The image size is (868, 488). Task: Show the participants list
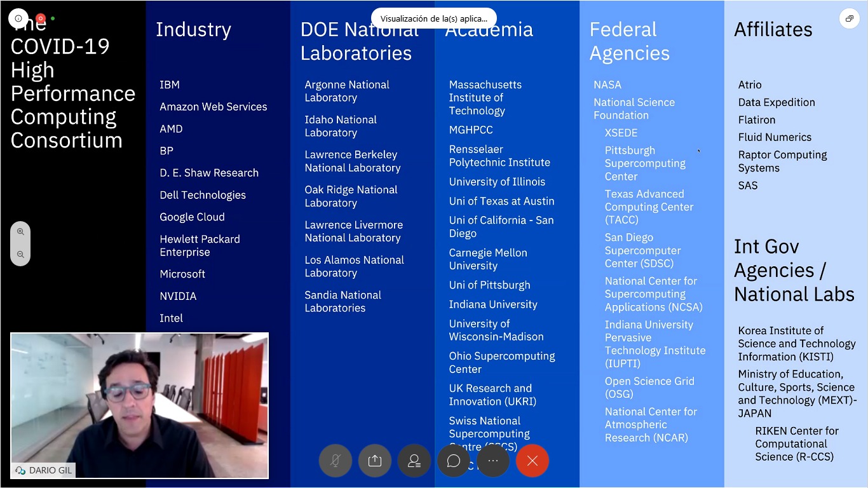coord(414,461)
